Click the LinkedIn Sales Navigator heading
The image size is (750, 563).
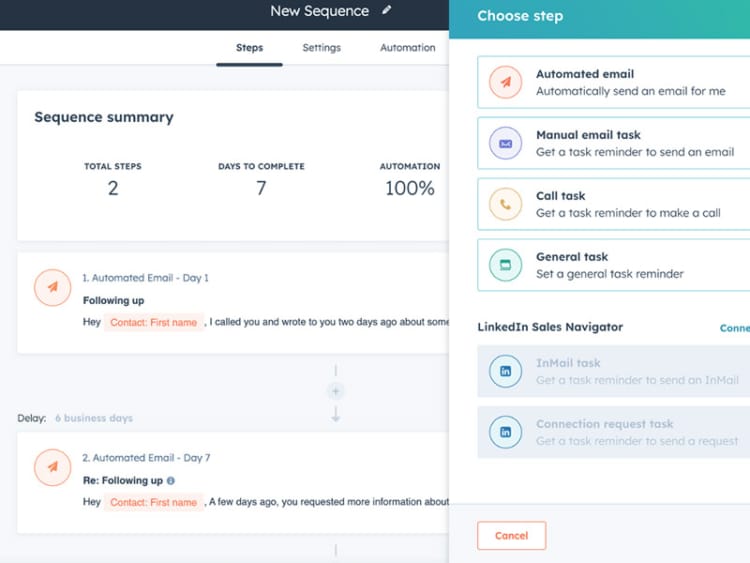[x=550, y=327]
